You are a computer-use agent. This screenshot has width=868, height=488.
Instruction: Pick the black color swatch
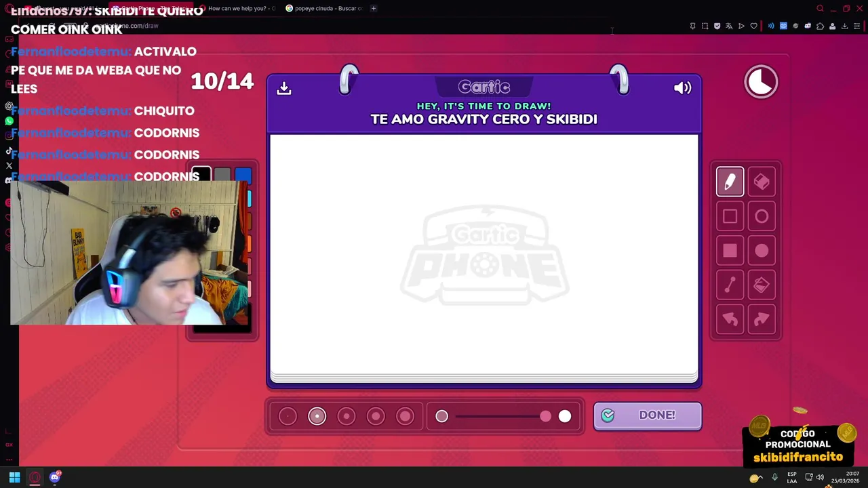point(201,174)
